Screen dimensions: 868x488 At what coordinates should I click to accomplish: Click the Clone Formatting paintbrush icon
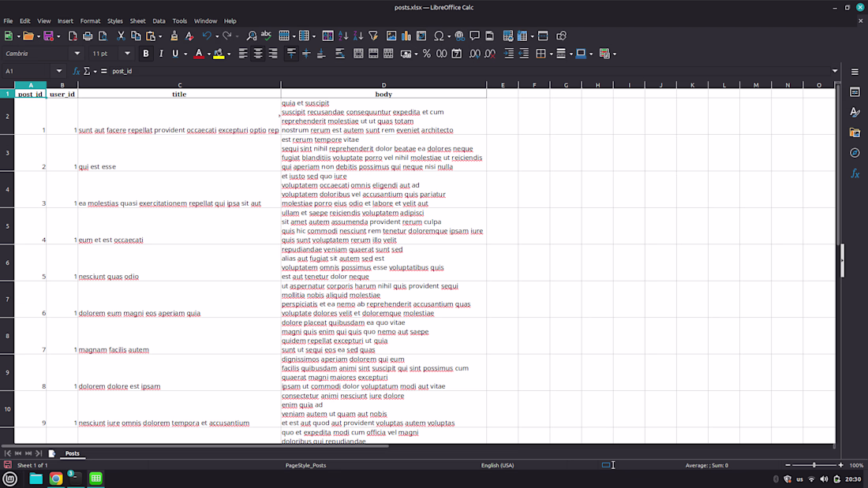tap(174, 36)
